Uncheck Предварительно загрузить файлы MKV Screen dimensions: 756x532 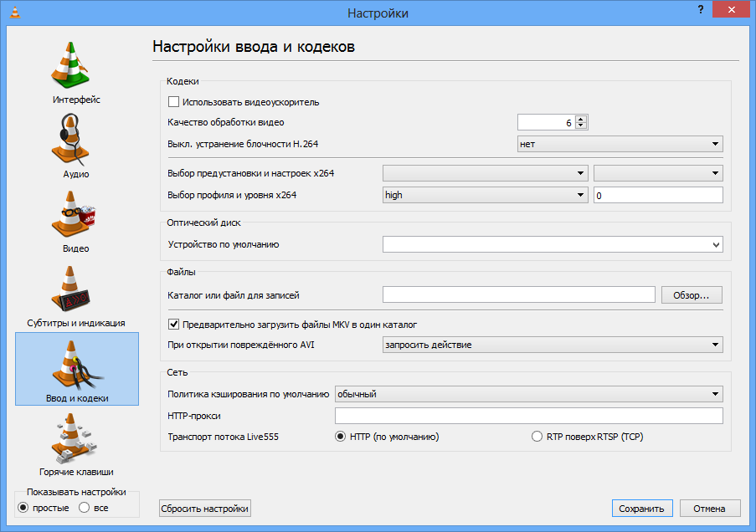[x=173, y=325]
